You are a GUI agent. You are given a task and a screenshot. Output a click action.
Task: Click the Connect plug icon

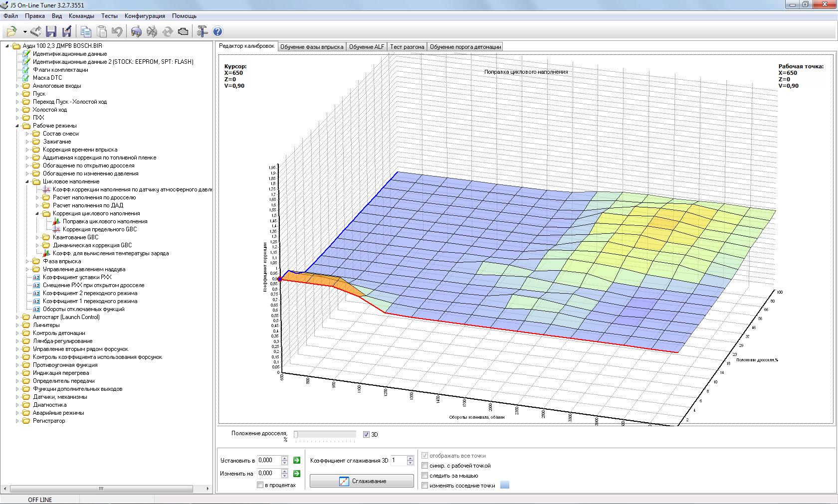click(x=136, y=32)
